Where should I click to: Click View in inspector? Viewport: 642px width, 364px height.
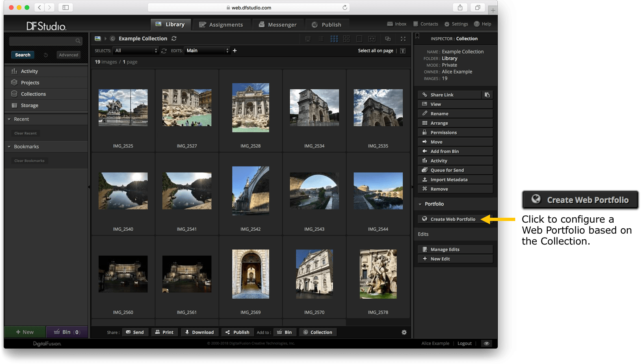coord(455,104)
